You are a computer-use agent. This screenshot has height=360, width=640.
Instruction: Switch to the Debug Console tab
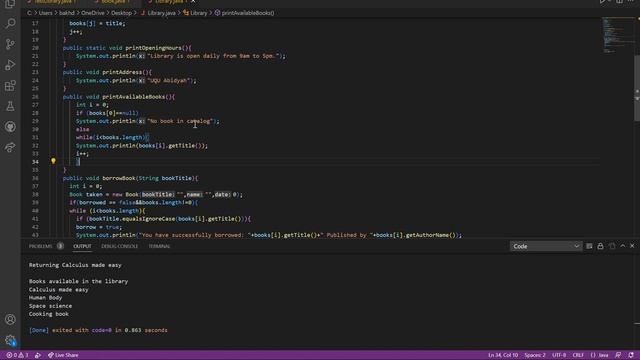coord(120,246)
